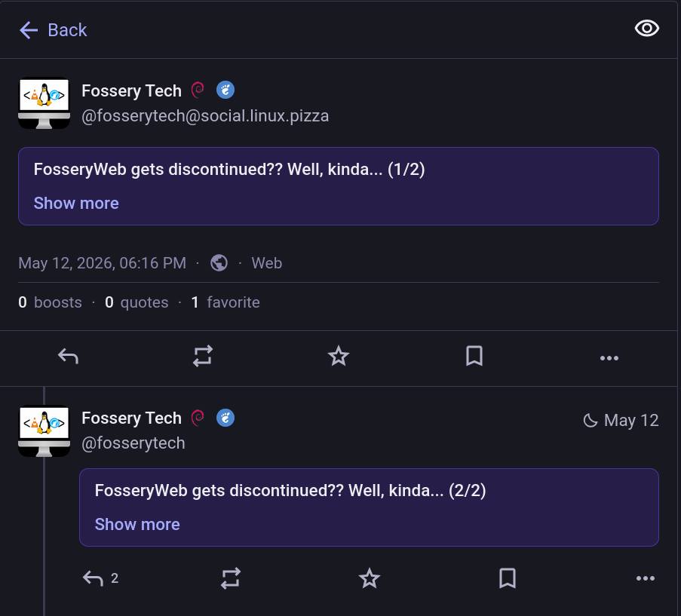Boost the (2/2) reply post
Image resolution: width=681 pixels, height=616 pixels.
[231, 578]
